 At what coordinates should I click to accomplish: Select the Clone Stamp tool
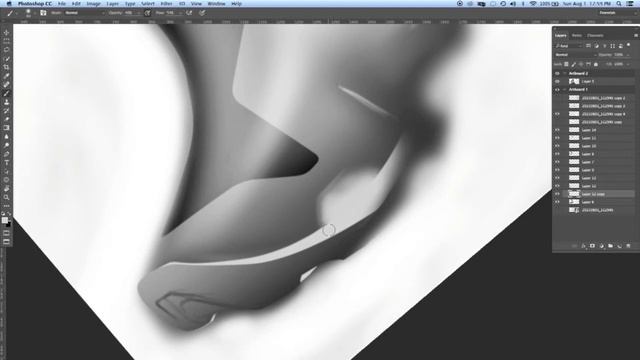pyautogui.click(x=6, y=102)
